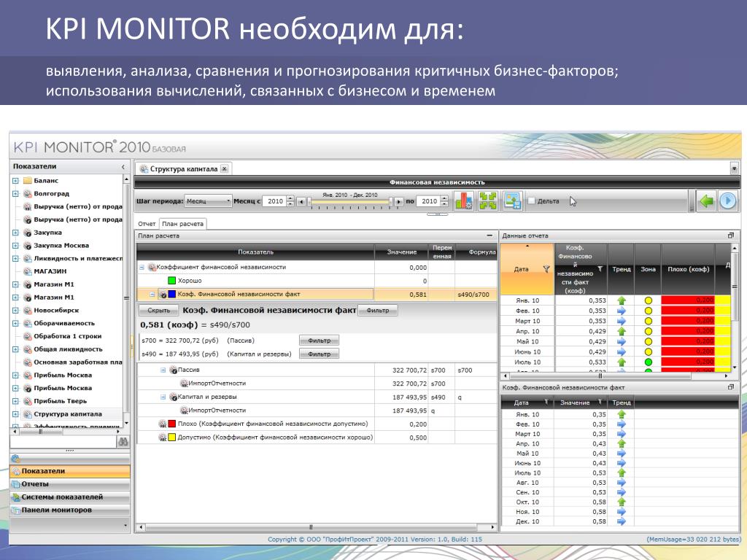747x560 pixels.
Task: Click yellow zone circle in Фев. 10 row
Action: click(648, 311)
